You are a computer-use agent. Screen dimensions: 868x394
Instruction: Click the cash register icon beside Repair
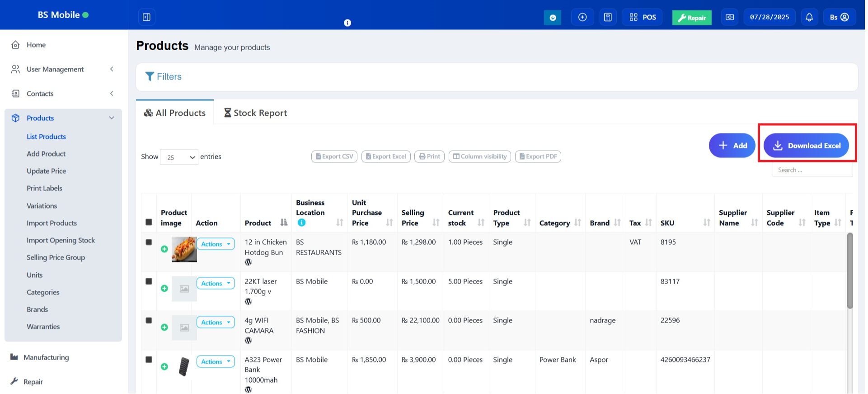click(x=729, y=17)
